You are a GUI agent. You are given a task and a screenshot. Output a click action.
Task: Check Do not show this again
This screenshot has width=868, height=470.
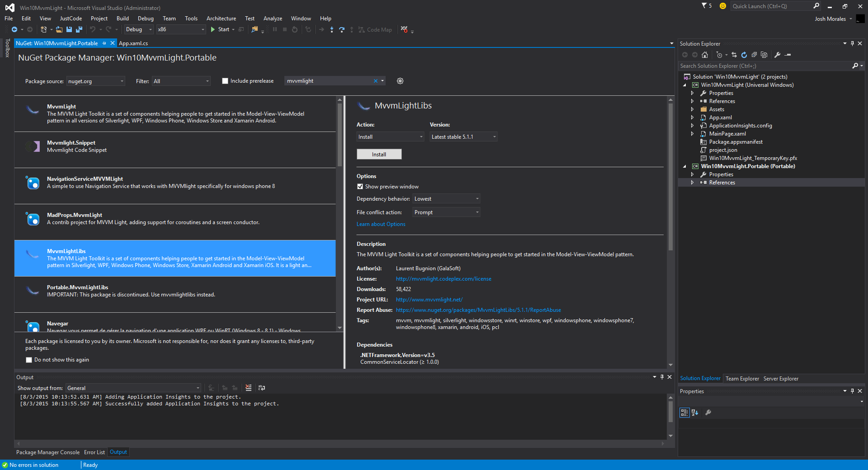coord(29,360)
